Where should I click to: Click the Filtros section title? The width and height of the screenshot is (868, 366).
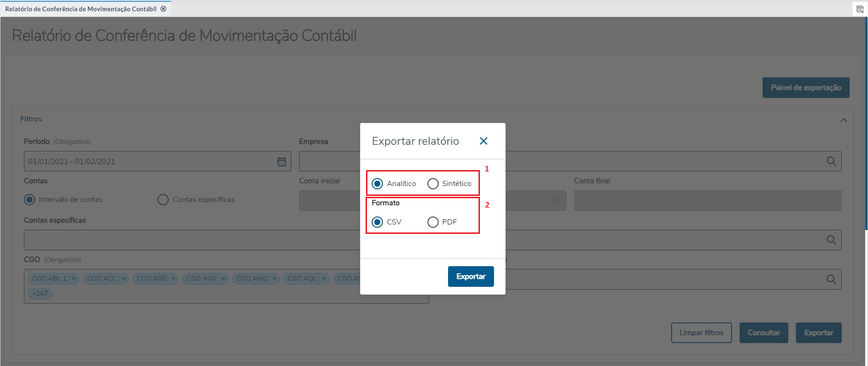point(31,119)
